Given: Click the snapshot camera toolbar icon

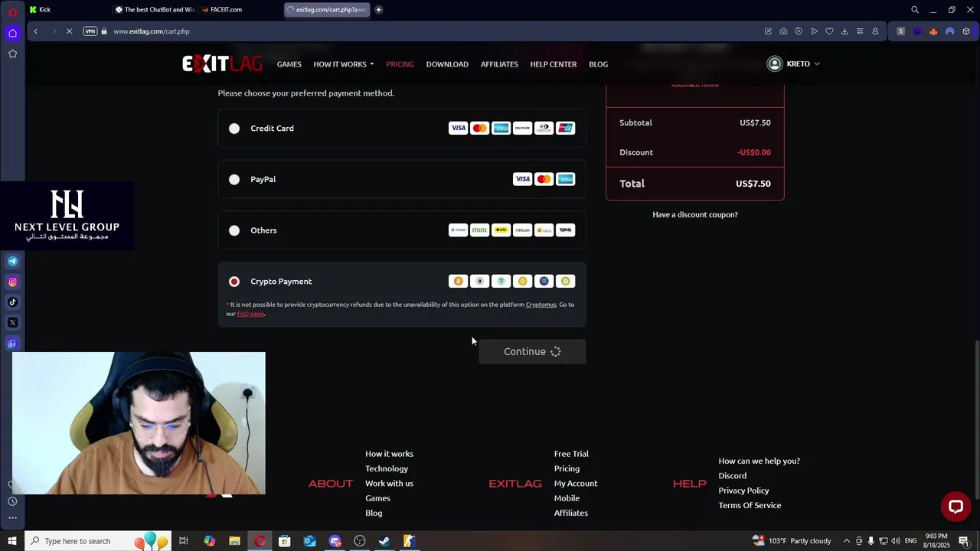Looking at the screenshot, I should point(783,31).
